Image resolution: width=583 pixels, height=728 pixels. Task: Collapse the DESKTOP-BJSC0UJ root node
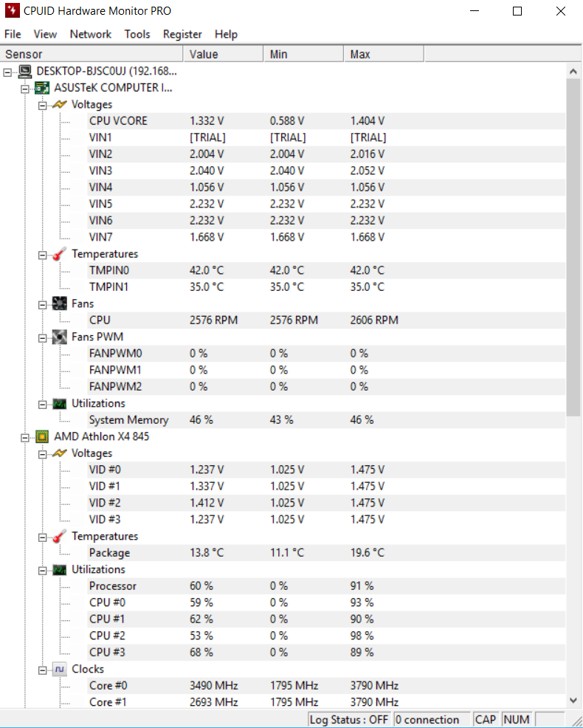(x=8, y=72)
